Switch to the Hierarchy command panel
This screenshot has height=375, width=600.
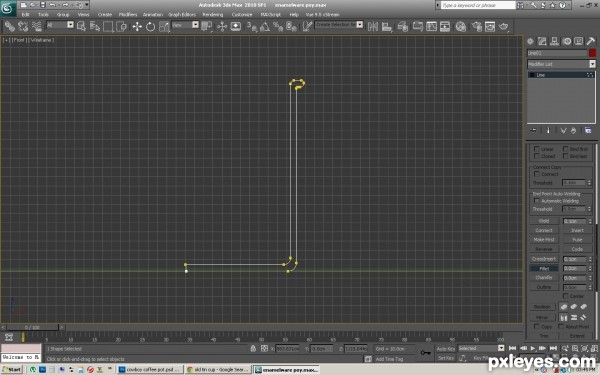tap(554, 41)
